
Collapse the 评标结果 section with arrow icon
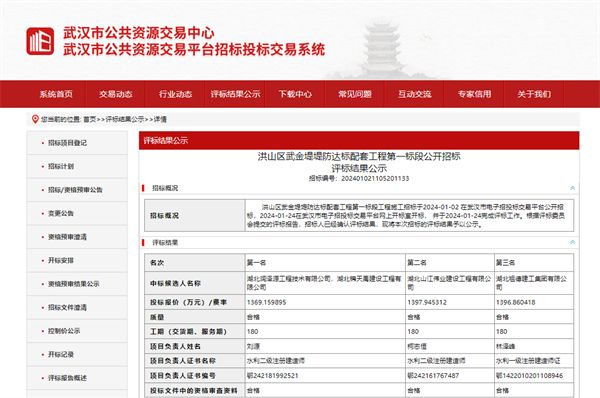[572, 242]
